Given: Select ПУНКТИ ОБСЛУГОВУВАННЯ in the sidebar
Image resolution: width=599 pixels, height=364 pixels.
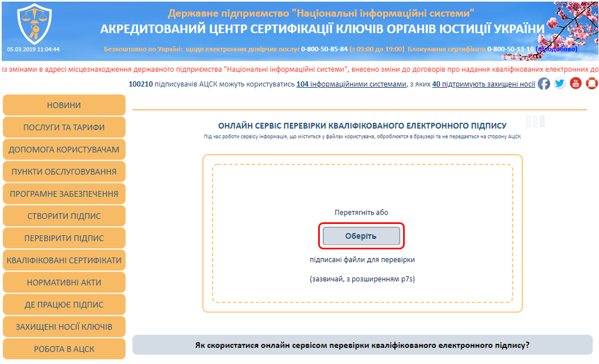Looking at the screenshot, I should click(x=64, y=172).
